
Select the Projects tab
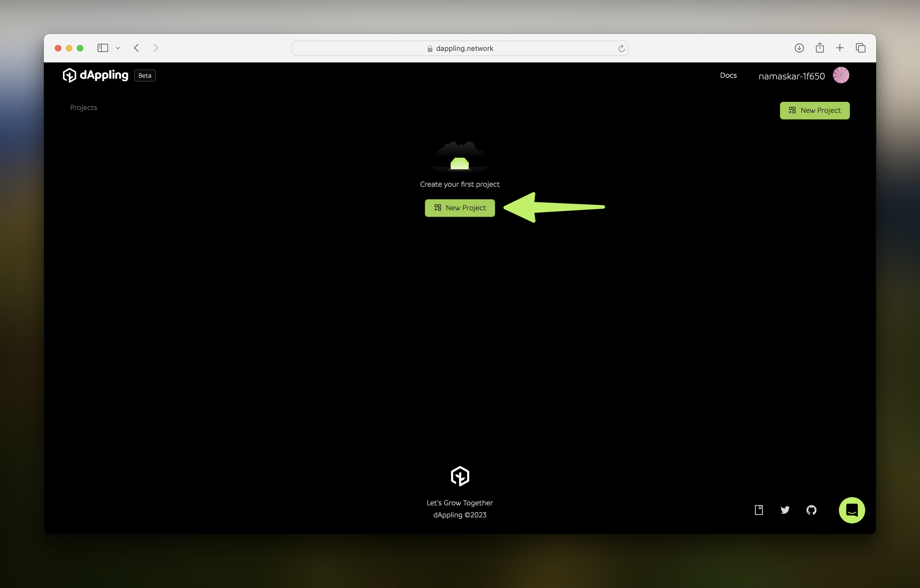click(x=84, y=108)
